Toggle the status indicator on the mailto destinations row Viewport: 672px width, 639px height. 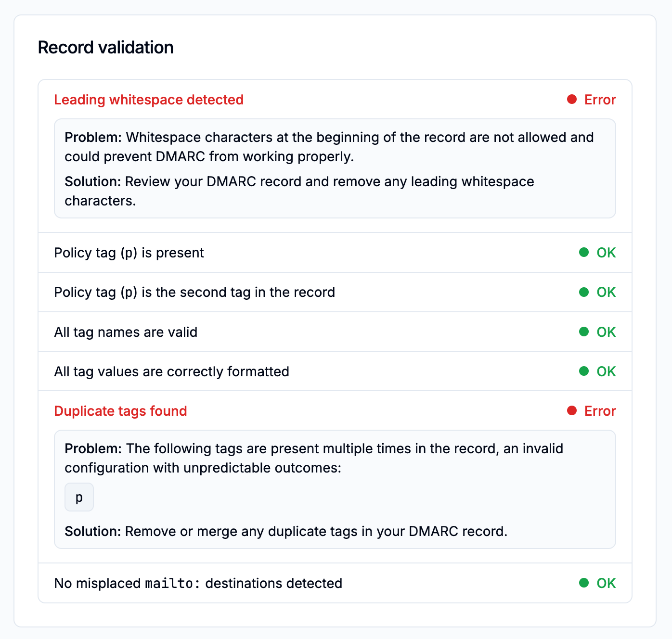[x=583, y=583]
